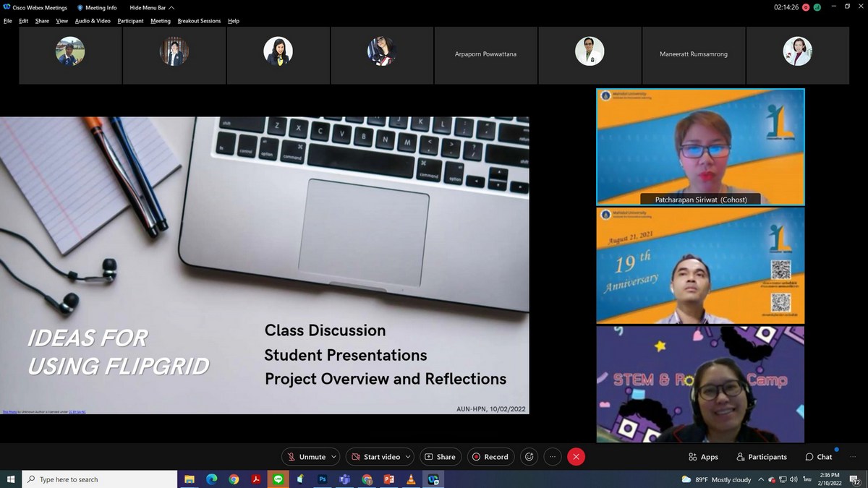Collapse menu via Hide Menu Bar

pos(149,8)
